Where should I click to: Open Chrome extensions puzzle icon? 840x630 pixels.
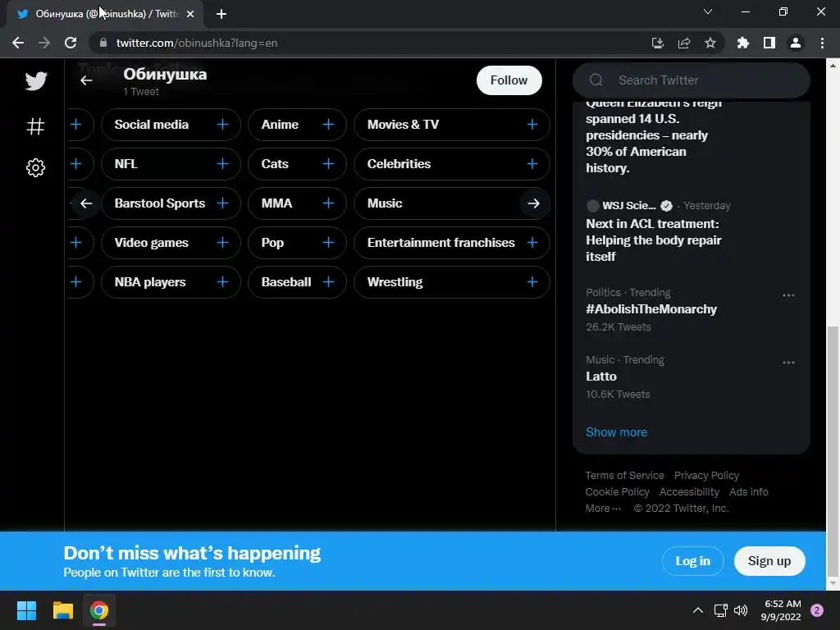click(x=742, y=43)
